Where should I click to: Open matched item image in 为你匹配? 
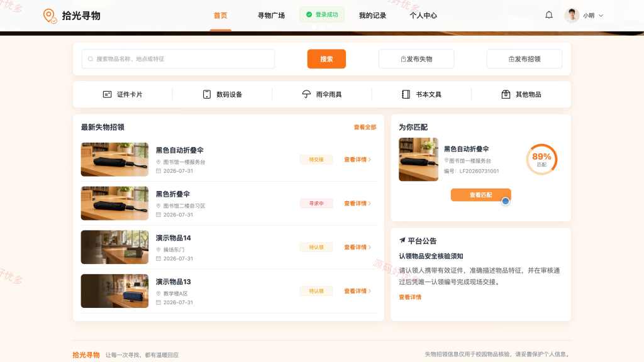coord(418,159)
